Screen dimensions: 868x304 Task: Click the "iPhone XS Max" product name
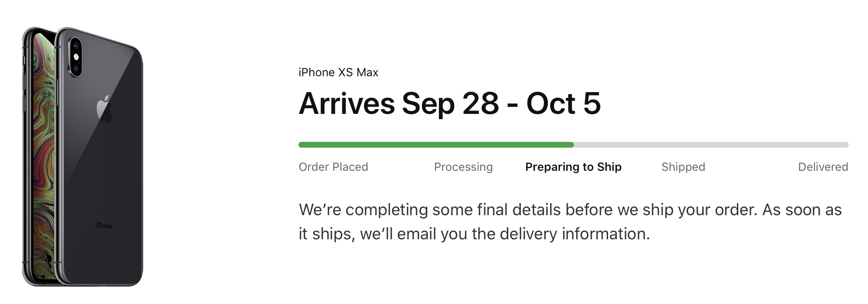point(338,72)
